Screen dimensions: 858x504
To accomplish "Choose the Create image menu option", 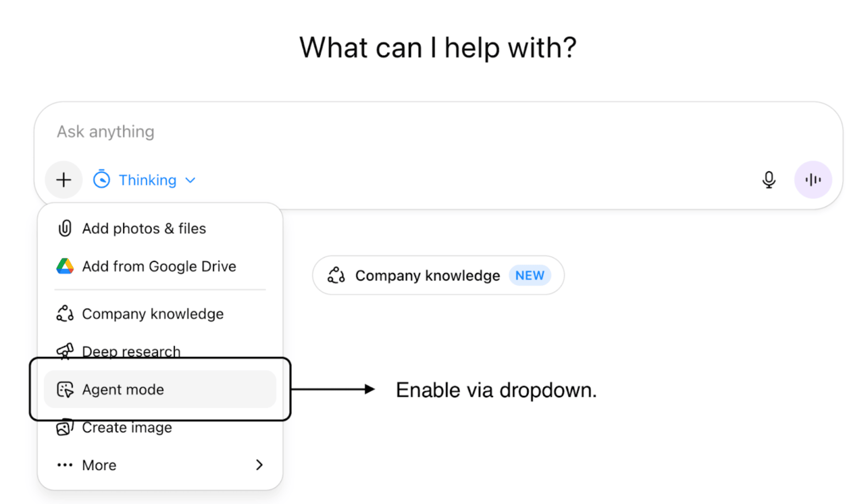I will coord(127,428).
